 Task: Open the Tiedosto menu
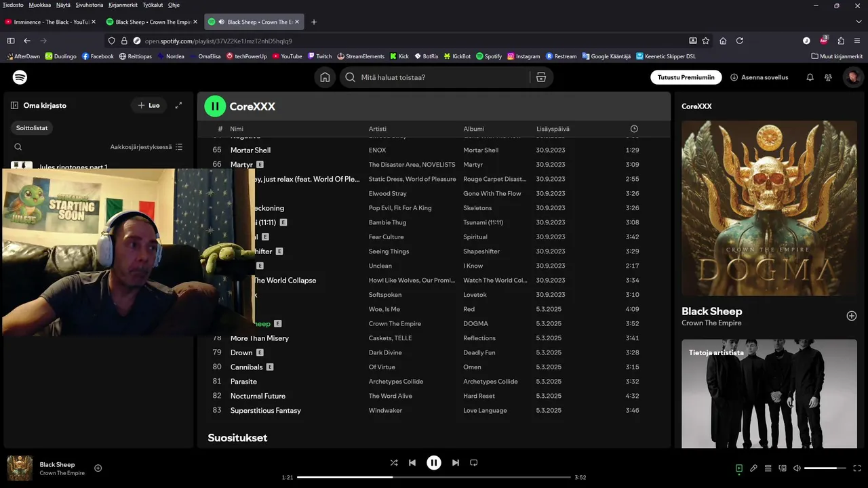[x=13, y=5]
